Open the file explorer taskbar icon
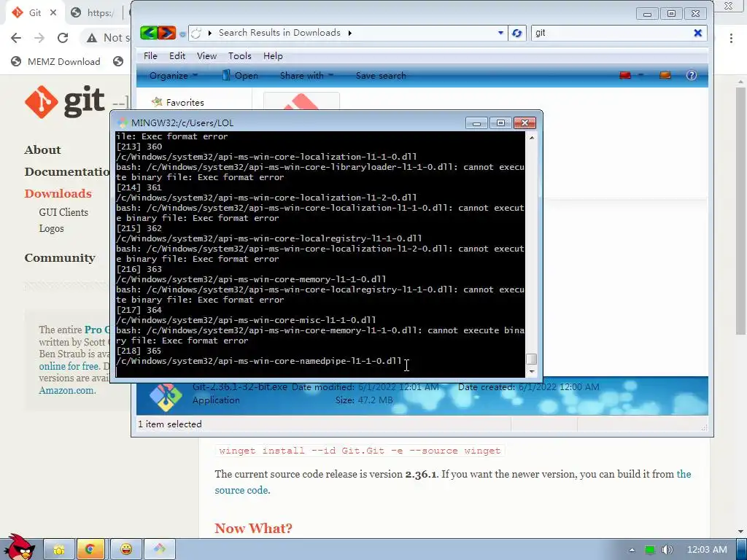The height and width of the screenshot is (560, 747). pos(59,550)
